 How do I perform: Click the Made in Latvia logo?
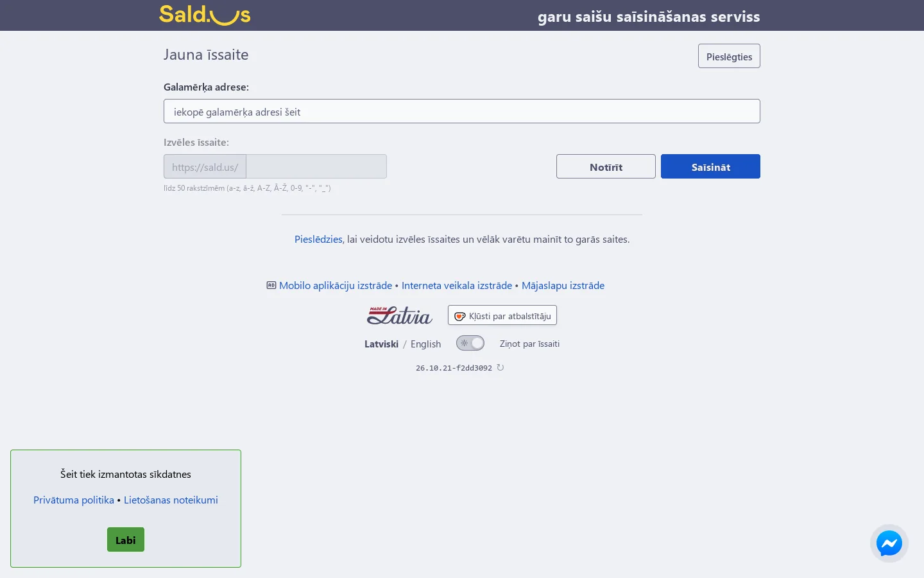coord(400,315)
